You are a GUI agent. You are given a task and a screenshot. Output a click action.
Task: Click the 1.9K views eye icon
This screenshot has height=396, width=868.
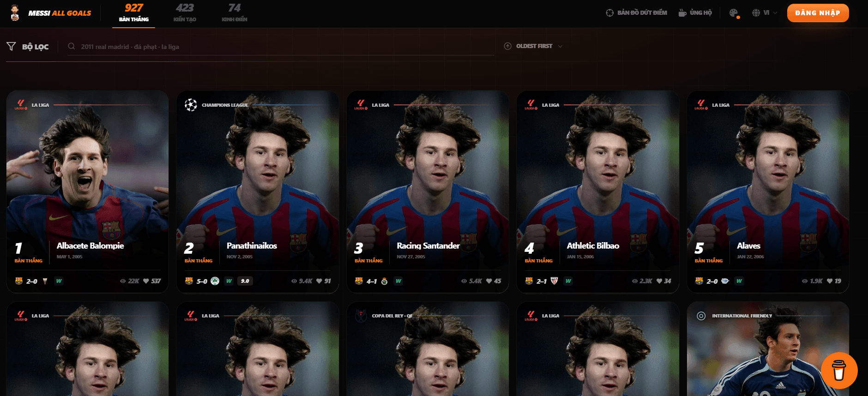coord(805,281)
